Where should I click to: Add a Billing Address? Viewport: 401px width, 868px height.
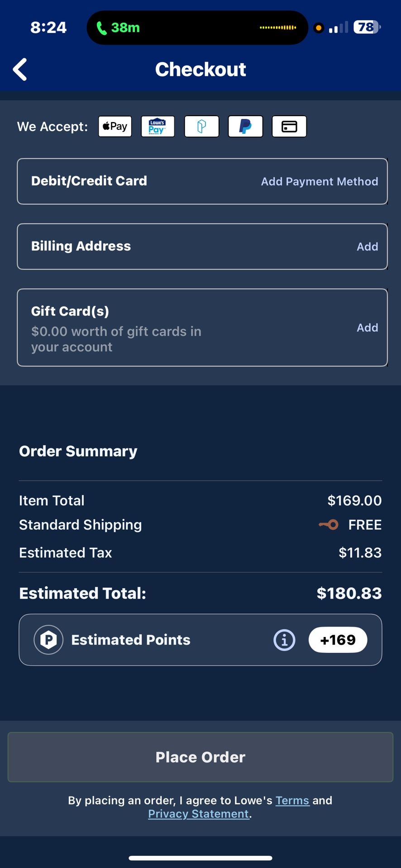point(367,246)
